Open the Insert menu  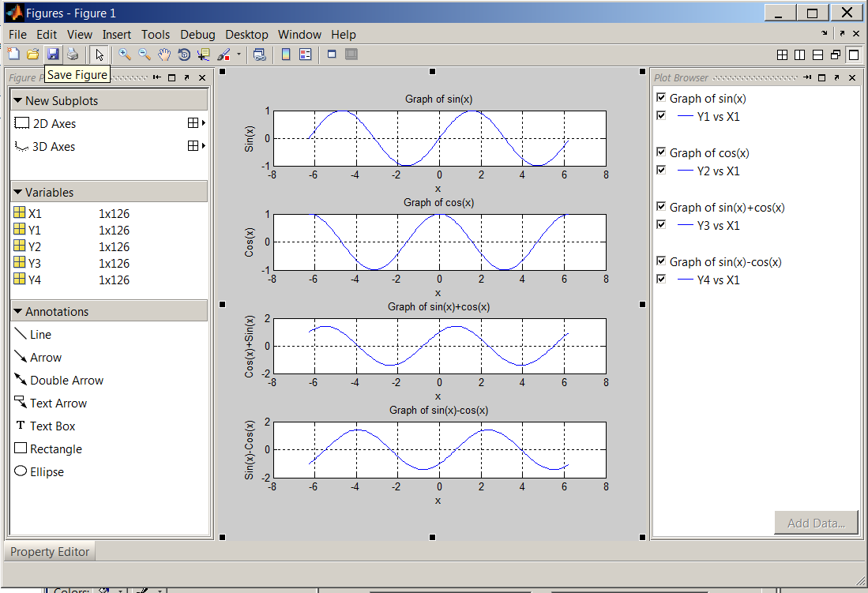click(116, 34)
